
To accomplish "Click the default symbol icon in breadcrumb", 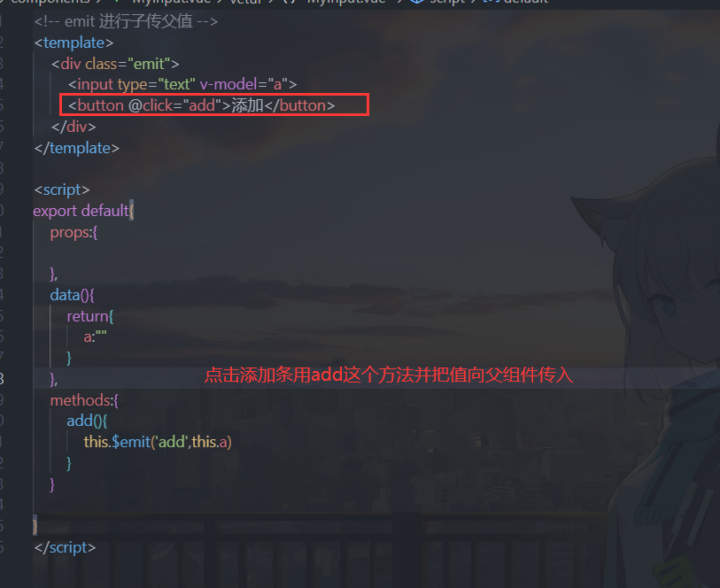I will point(491,2).
